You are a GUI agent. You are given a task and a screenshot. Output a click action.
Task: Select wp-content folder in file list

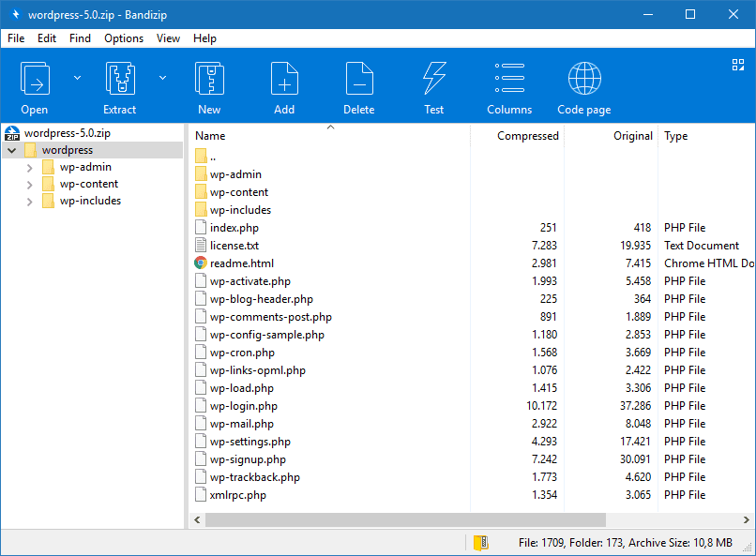tap(239, 192)
